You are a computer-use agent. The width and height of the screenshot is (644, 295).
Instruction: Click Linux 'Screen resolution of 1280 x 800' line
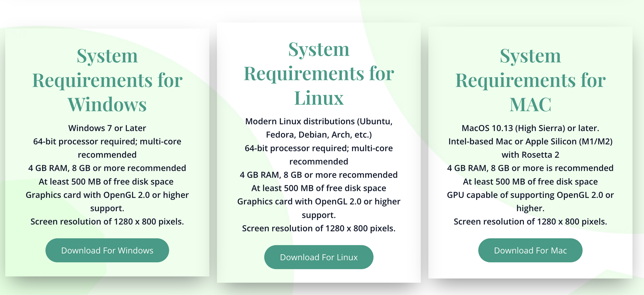tap(319, 228)
